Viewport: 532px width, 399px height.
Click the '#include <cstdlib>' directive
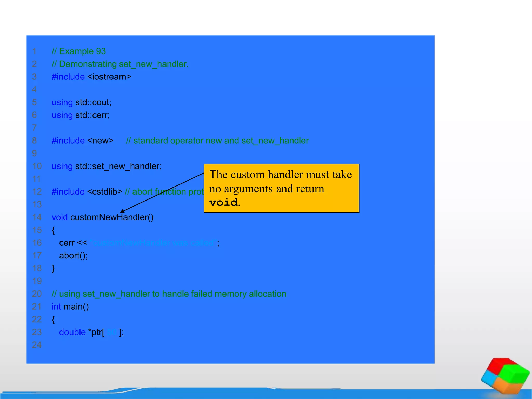87,192
